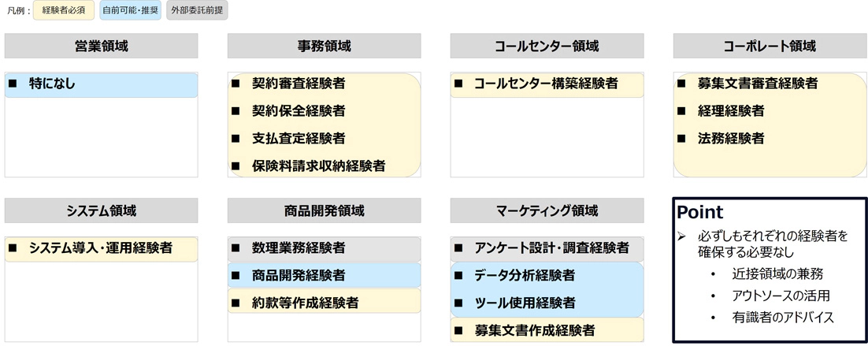
Task: Click 募集文書作成経験者 entry
Action: click(x=534, y=329)
